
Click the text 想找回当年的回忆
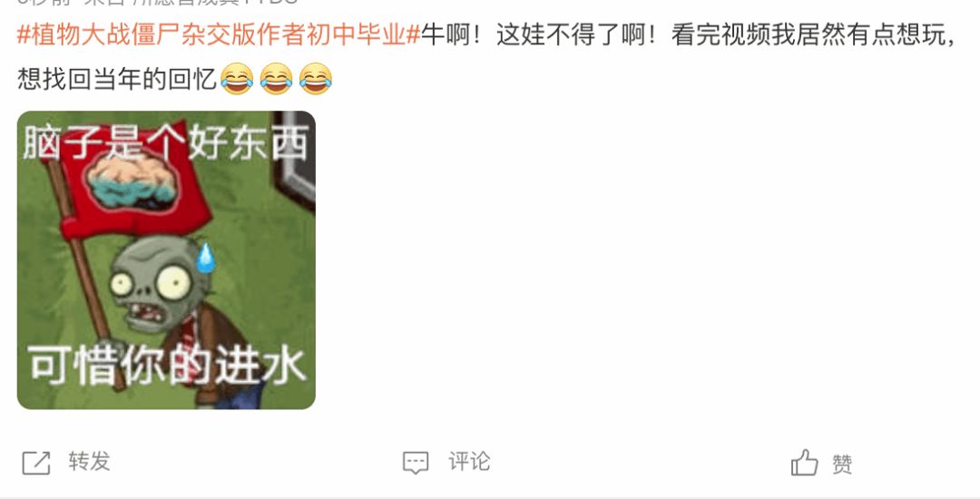(x=117, y=79)
